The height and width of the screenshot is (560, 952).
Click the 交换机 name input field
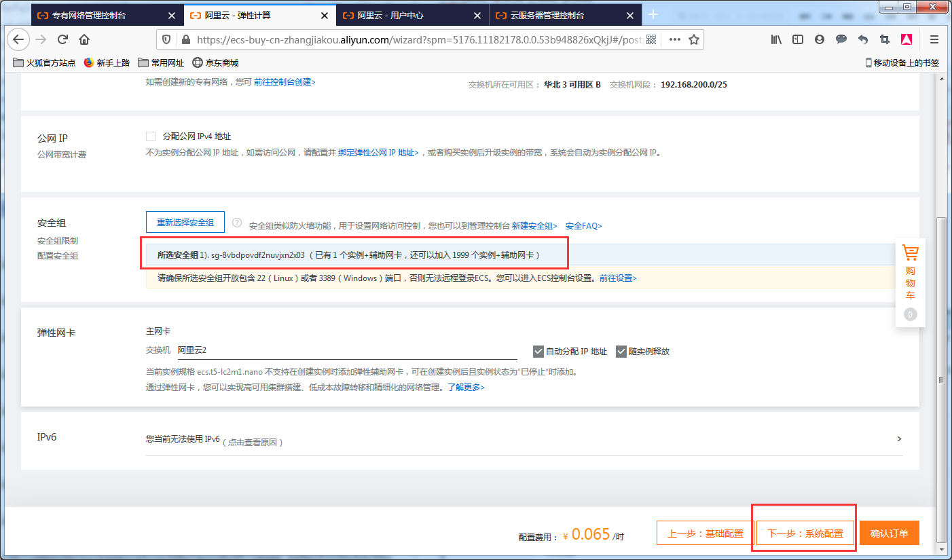point(306,351)
